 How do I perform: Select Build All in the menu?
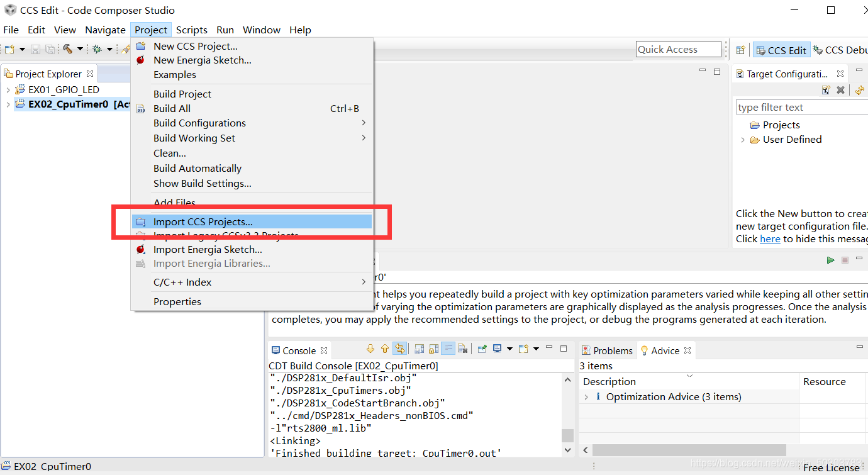(252, 108)
